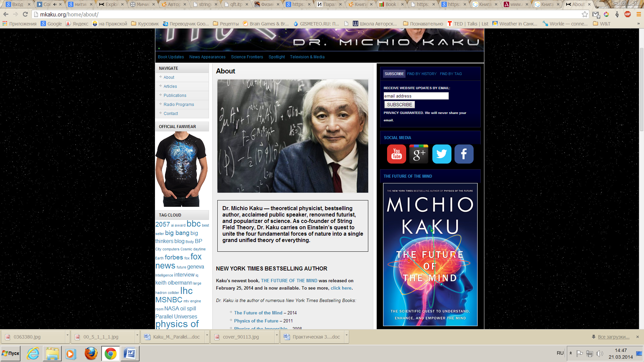This screenshot has height=362, width=644.
Task: Open downloaded file cover_90113.jpg
Action: tap(241, 337)
